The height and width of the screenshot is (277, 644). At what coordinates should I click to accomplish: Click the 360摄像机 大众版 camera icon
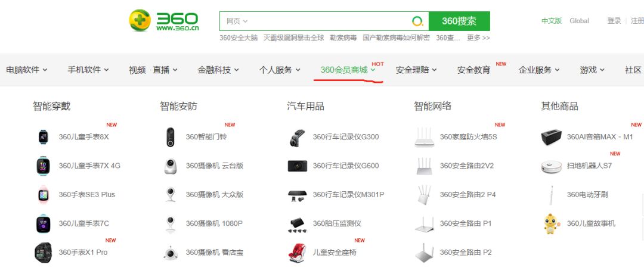pos(171,195)
